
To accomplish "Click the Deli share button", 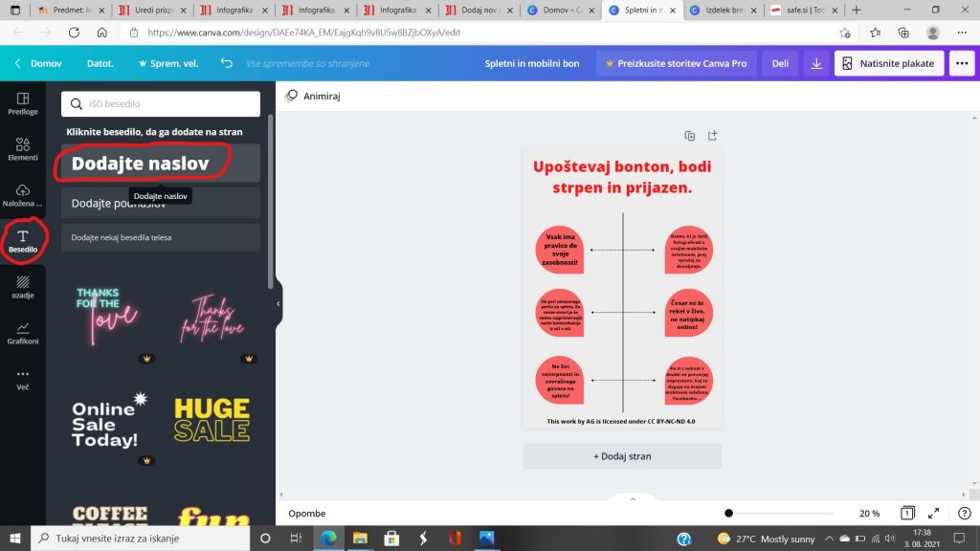I will pyautogui.click(x=780, y=63).
